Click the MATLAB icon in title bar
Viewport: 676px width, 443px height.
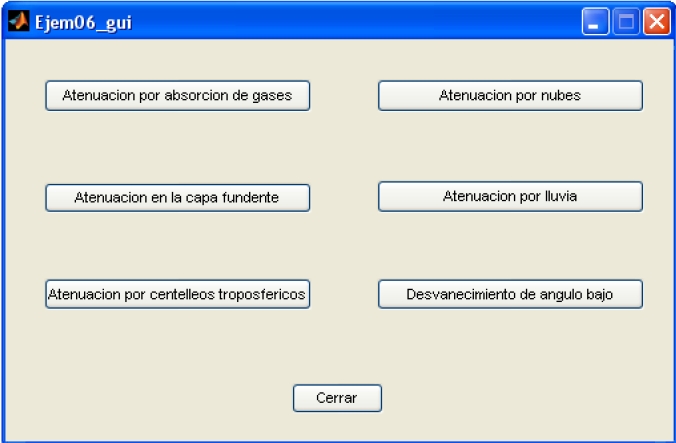pyautogui.click(x=17, y=22)
